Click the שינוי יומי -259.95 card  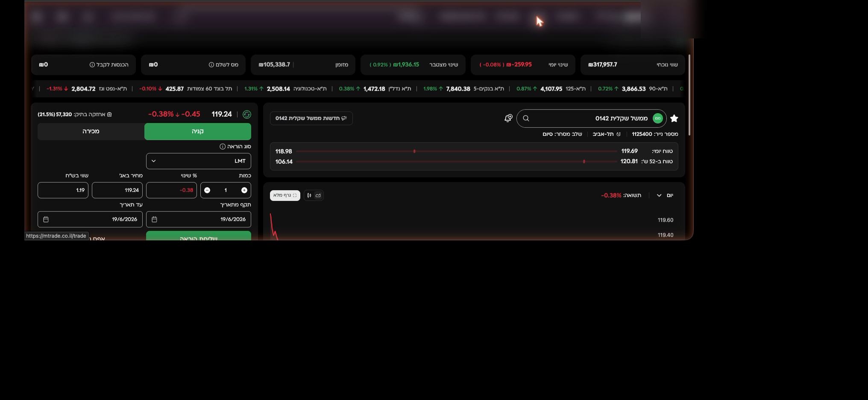[523, 65]
